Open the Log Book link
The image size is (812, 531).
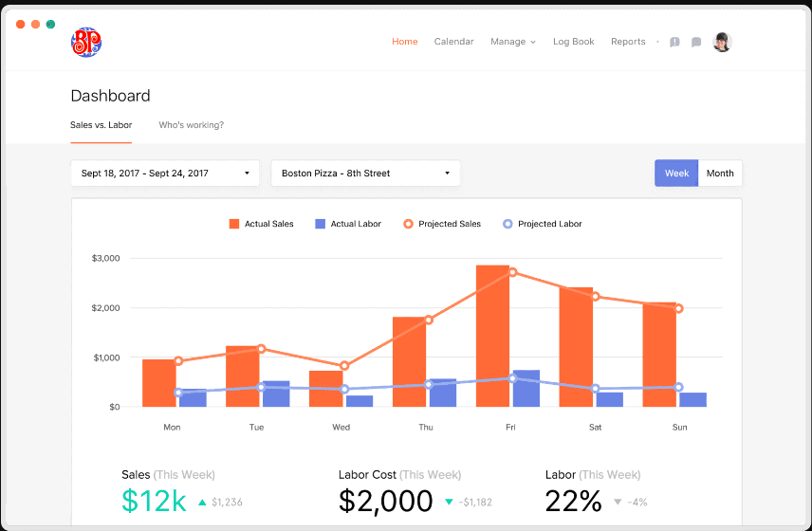click(x=573, y=42)
